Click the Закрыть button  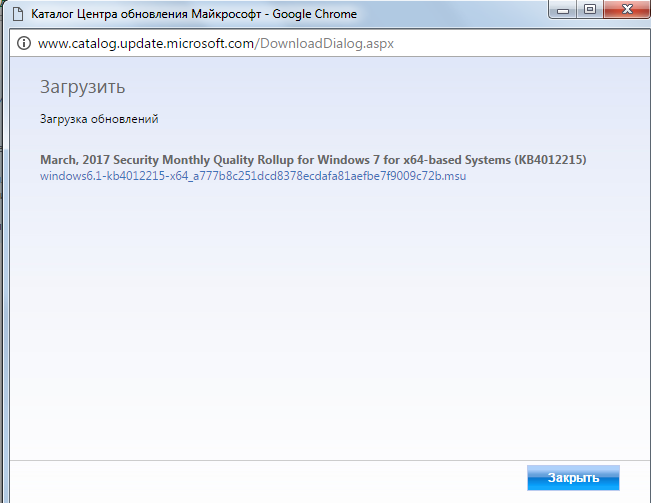coord(573,478)
